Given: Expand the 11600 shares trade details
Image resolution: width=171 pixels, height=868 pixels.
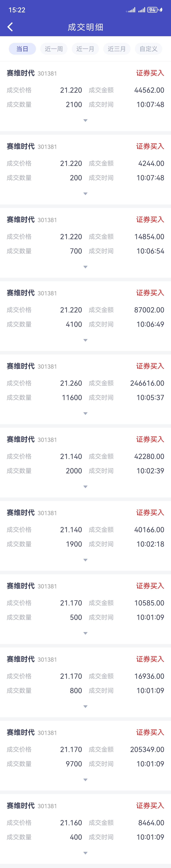Looking at the screenshot, I should (85, 413).
